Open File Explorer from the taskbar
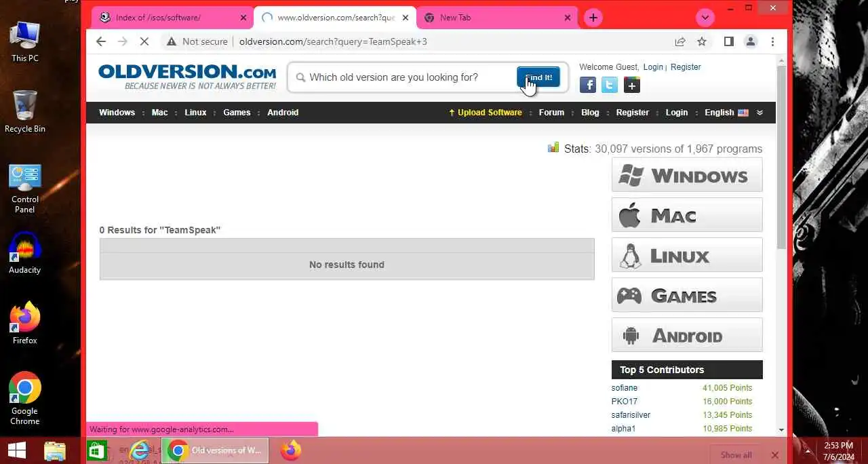Screen dimensions: 868x464 point(55,450)
